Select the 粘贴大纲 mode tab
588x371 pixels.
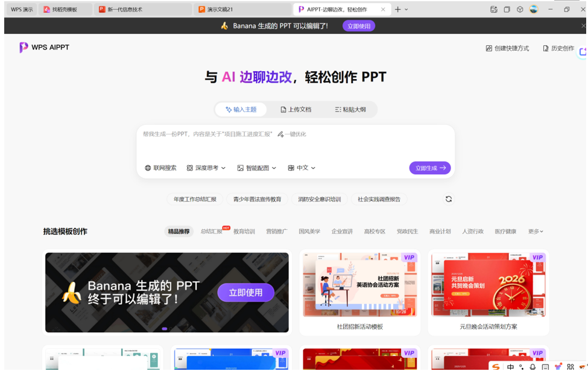[350, 110]
